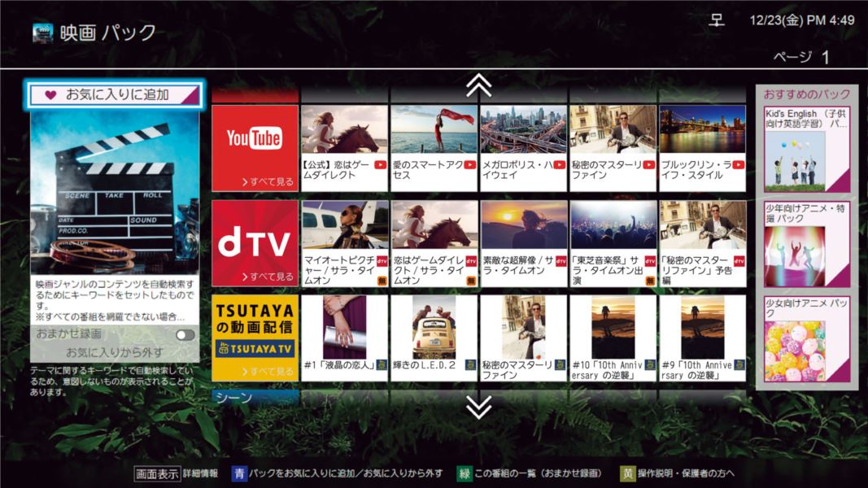
Task: Select the シーン category row
Action: 255,397
